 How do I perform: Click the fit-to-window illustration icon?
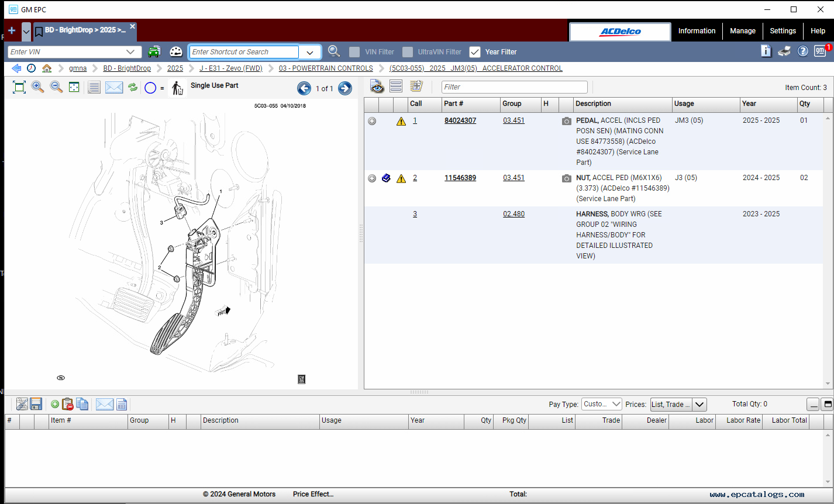(x=19, y=88)
